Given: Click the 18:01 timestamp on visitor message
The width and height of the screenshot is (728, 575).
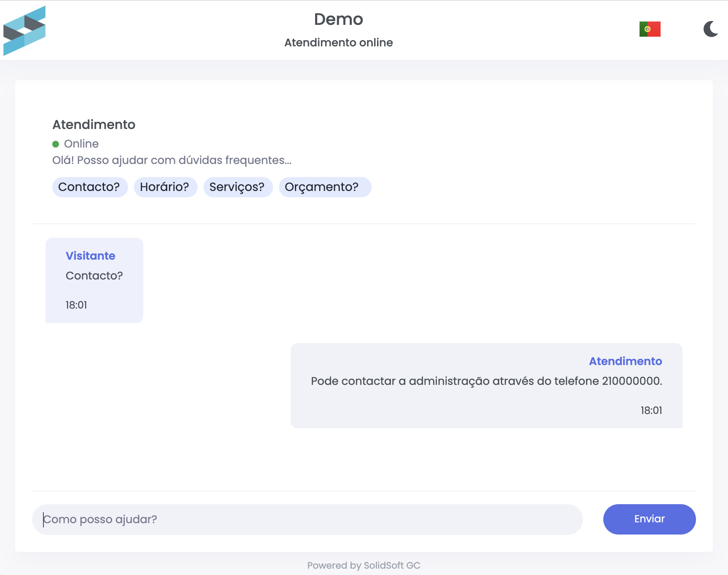Looking at the screenshot, I should tap(76, 305).
